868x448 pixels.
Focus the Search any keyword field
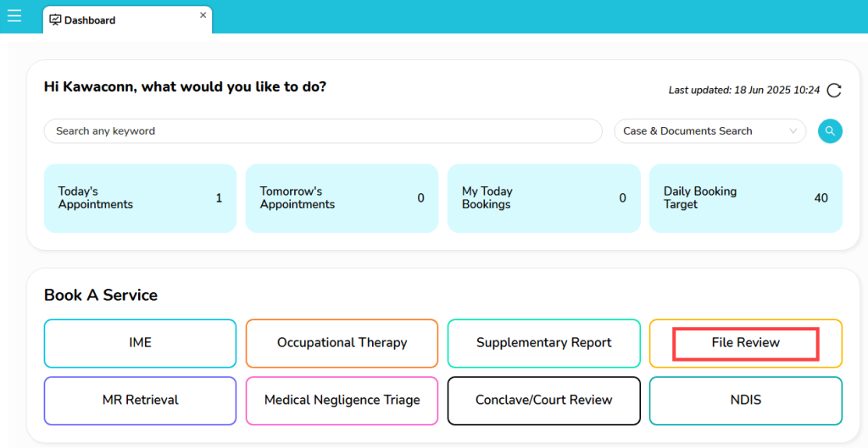coord(323,131)
